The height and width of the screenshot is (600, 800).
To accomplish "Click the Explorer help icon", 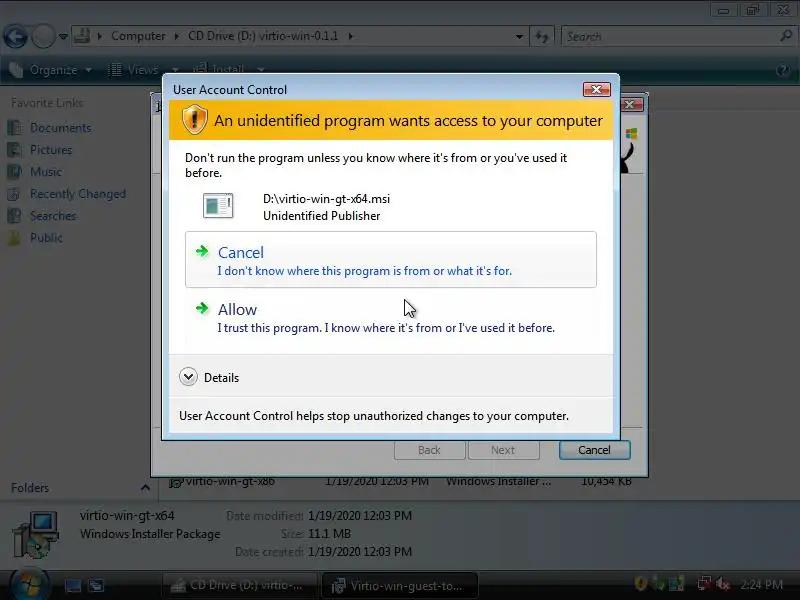I will [x=783, y=70].
